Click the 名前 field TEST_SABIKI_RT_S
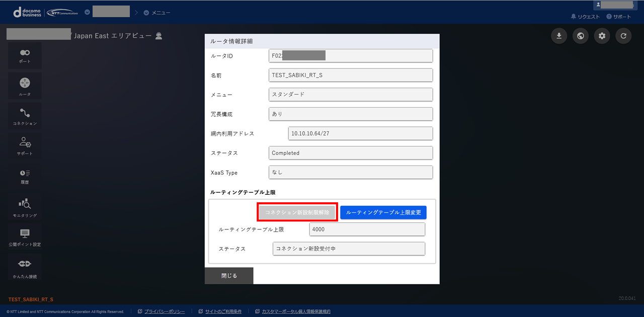The width and height of the screenshot is (644, 317). (351, 75)
